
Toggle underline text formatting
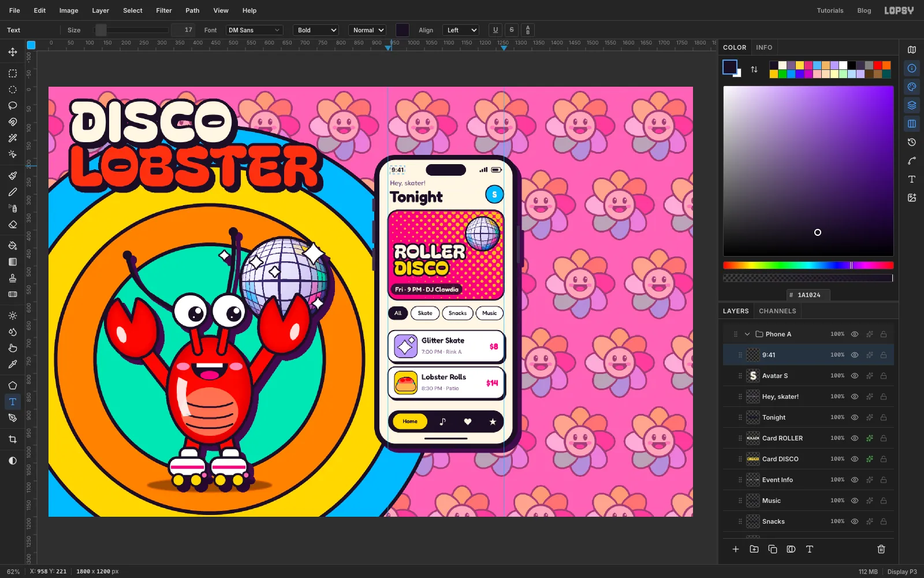(x=495, y=30)
